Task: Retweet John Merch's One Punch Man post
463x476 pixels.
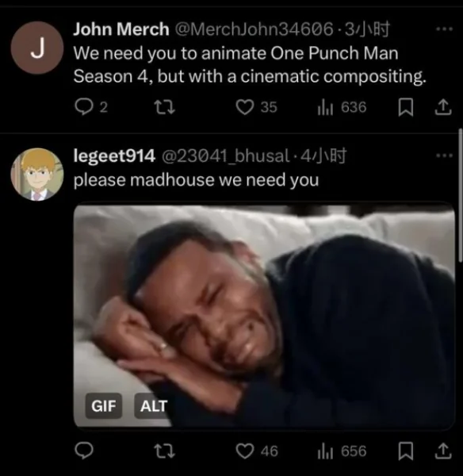Action: pyautogui.click(x=164, y=107)
